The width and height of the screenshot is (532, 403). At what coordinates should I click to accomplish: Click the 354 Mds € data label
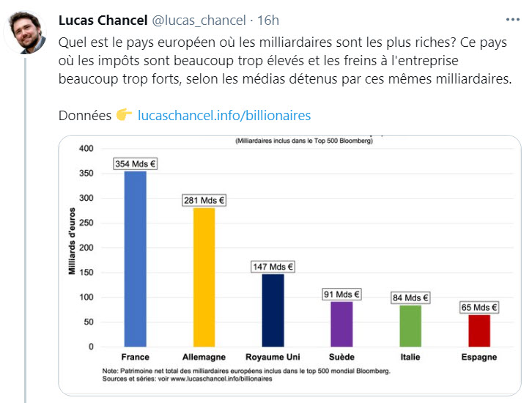[x=136, y=164]
